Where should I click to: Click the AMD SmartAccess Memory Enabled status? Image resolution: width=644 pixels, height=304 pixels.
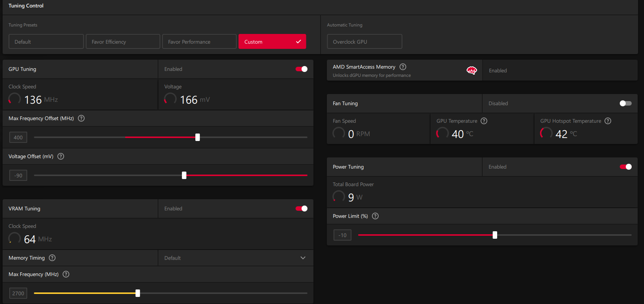click(498, 70)
